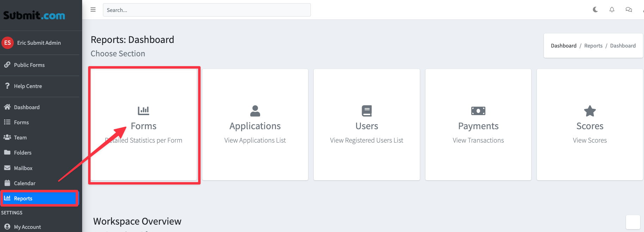Click the Scores star icon
This screenshot has height=232, width=644.
[x=590, y=111]
